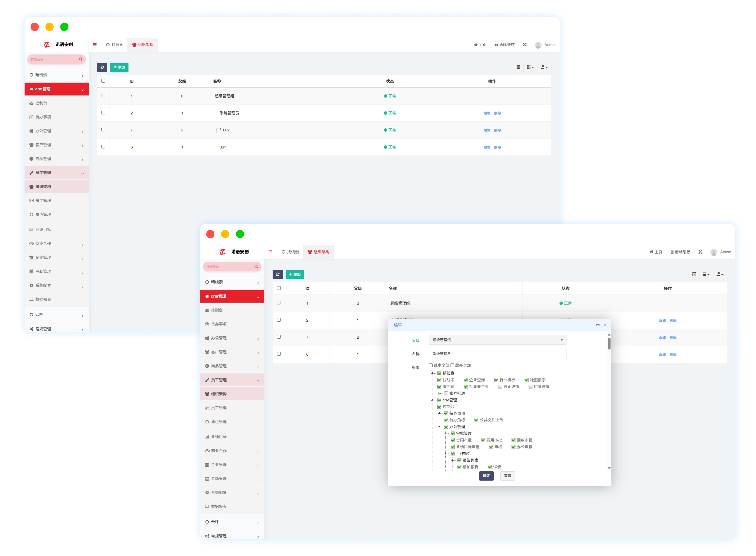Click the 名称 input field in dialog

click(497, 354)
